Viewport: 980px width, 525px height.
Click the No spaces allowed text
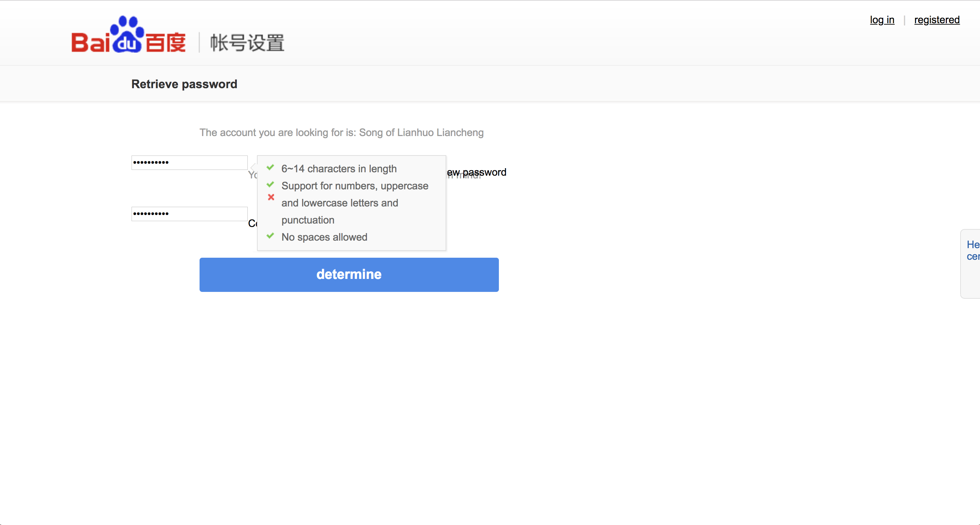(x=324, y=237)
